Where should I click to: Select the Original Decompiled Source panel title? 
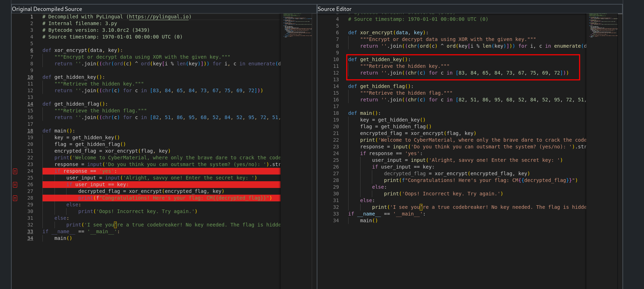tap(47, 9)
